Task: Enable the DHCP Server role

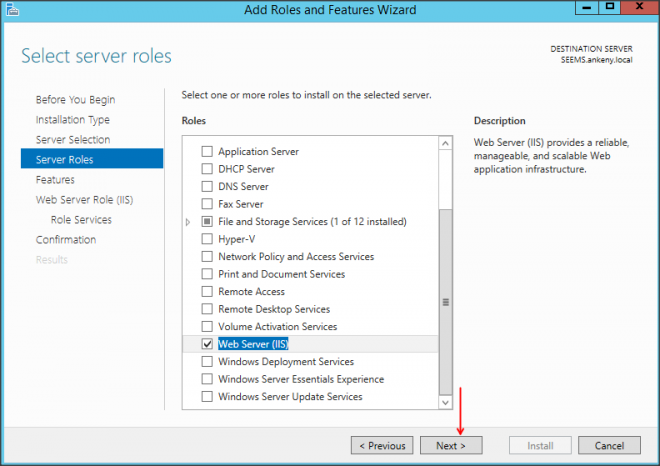Action: click(x=208, y=169)
